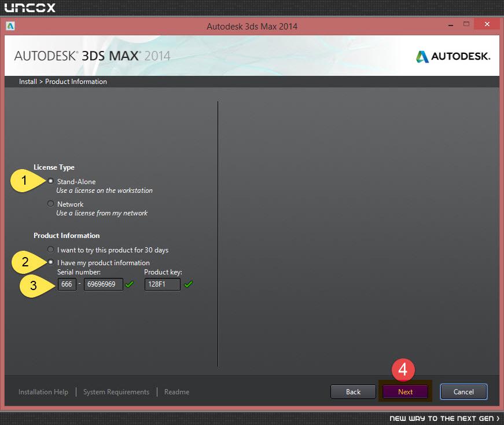Click green checkmark next to product key
The width and height of the screenshot is (504, 425).
pyautogui.click(x=189, y=284)
